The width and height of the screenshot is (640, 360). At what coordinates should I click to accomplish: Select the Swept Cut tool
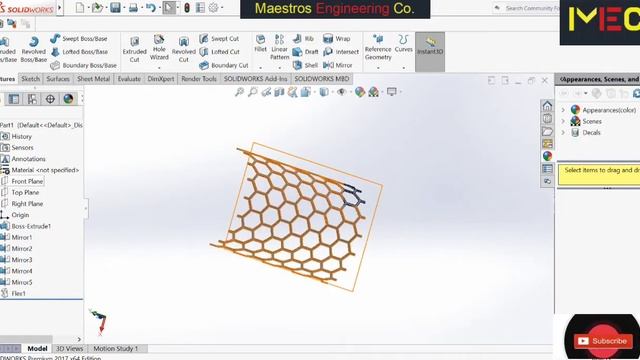point(219,39)
